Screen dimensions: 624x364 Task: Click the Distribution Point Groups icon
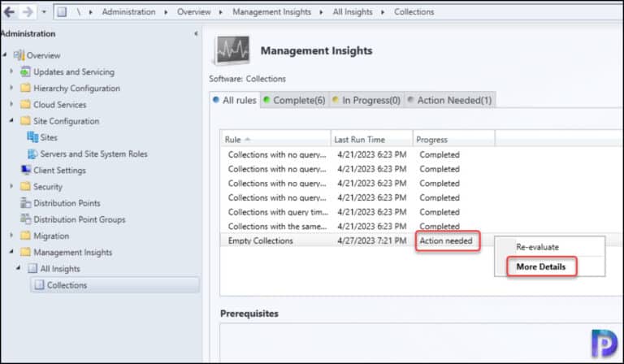[x=26, y=219]
